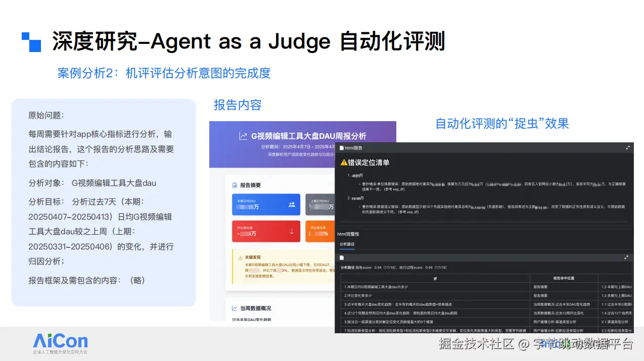Click the expand icon on html报告 panel
The height and width of the screenshot is (361, 644).
[628, 148]
